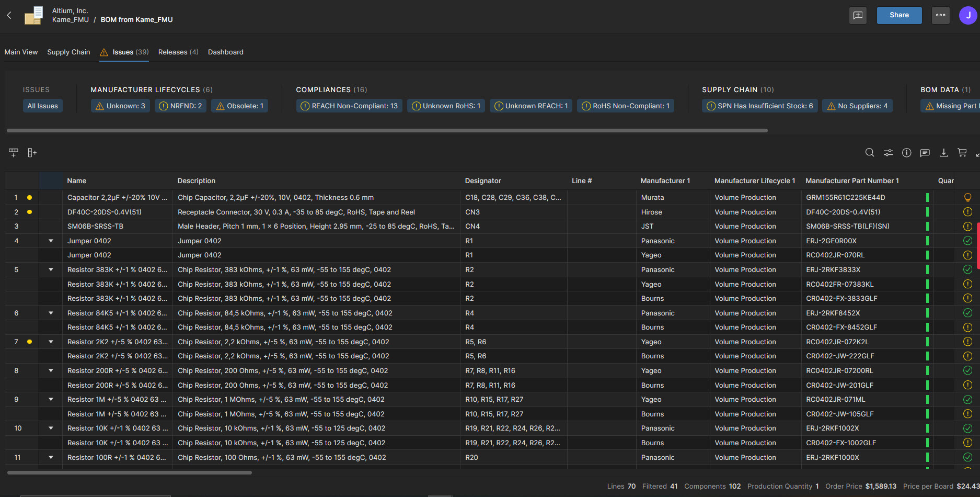Toggle the REACH Non-Compliant: 13 filter

click(x=349, y=106)
